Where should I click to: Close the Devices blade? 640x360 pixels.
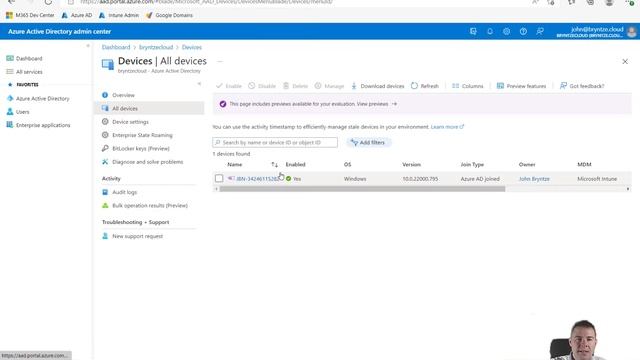click(625, 62)
